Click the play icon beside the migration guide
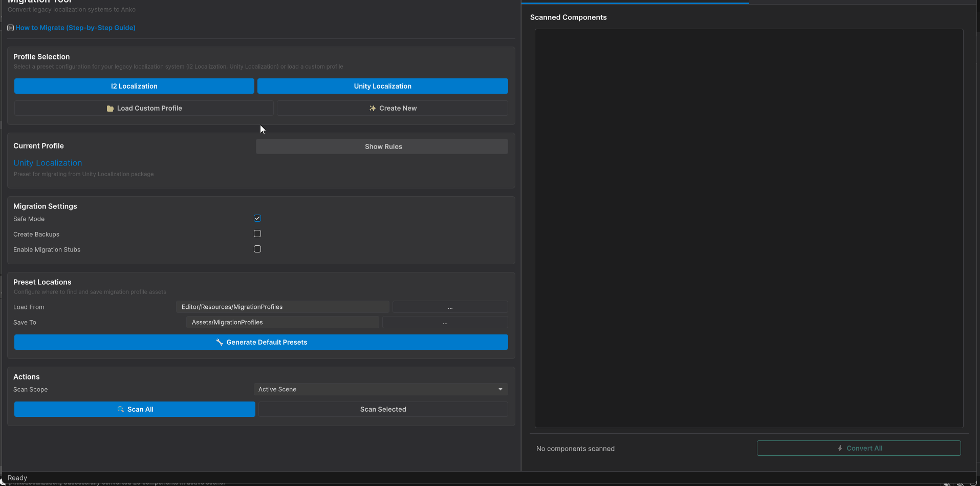The image size is (980, 486). point(10,28)
